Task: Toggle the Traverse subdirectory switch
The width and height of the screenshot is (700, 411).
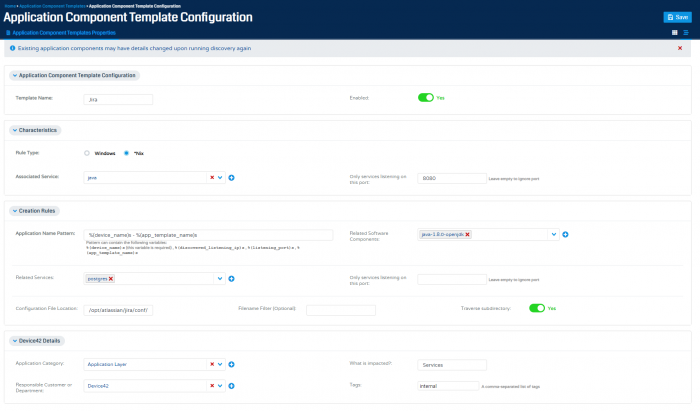Action: (537, 308)
